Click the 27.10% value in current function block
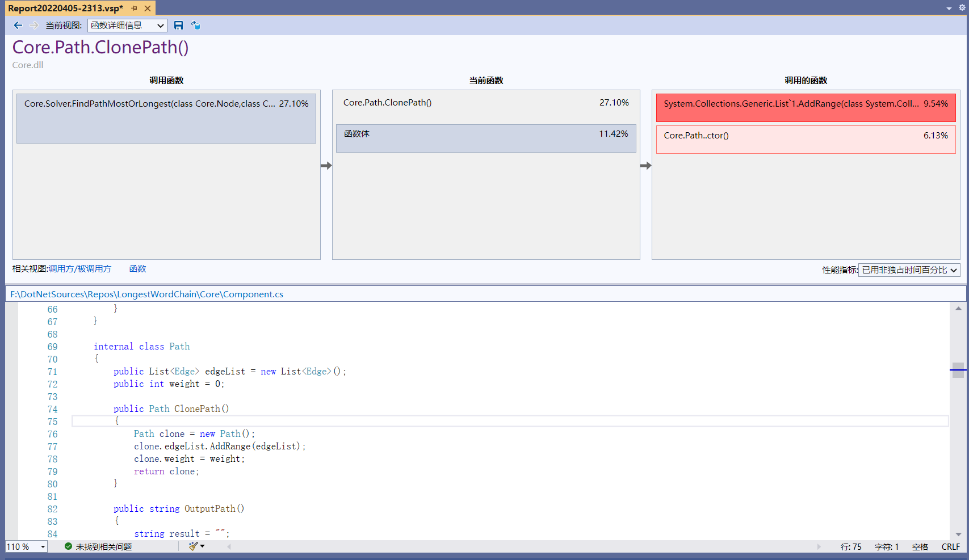Image resolution: width=969 pixels, height=560 pixels. click(x=614, y=103)
